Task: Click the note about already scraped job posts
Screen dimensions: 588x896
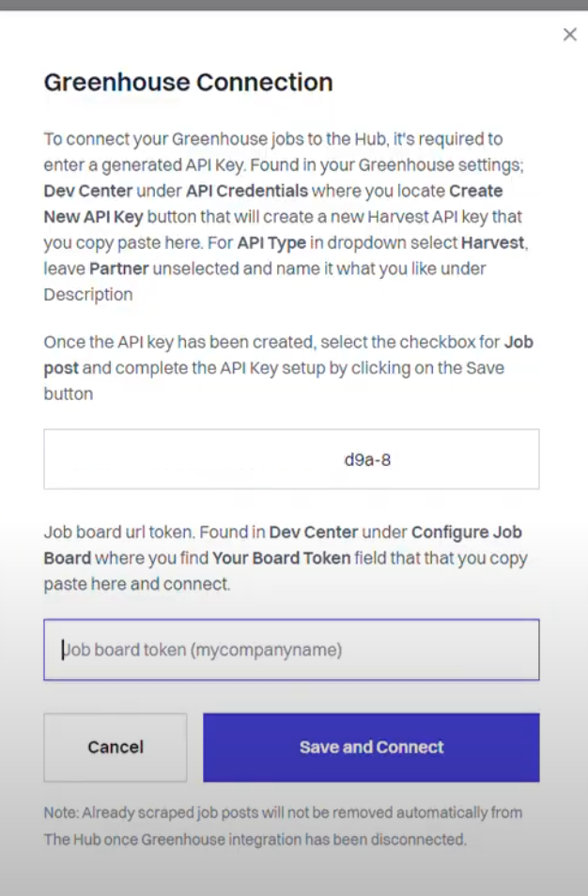Action: [x=284, y=826]
